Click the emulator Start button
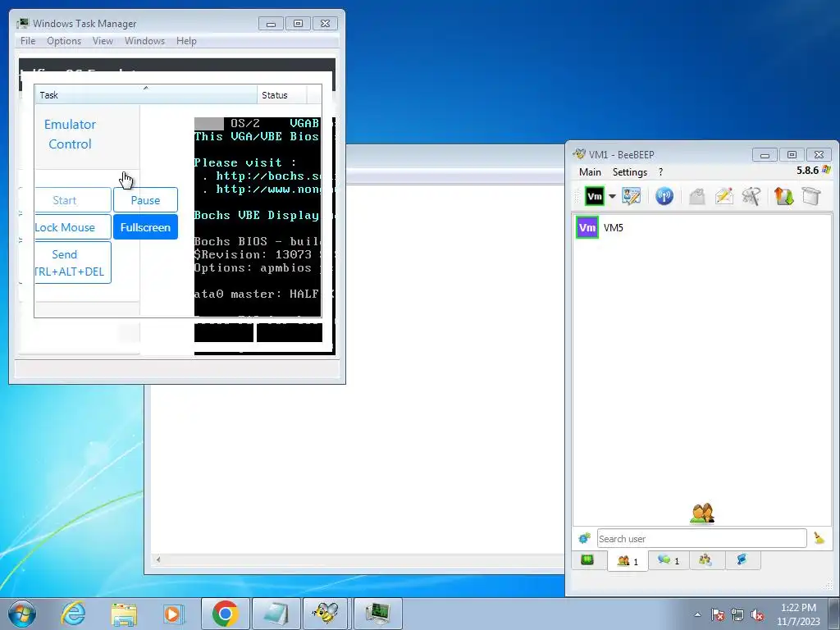This screenshot has width=840, height=630. (x=73, y=200)
